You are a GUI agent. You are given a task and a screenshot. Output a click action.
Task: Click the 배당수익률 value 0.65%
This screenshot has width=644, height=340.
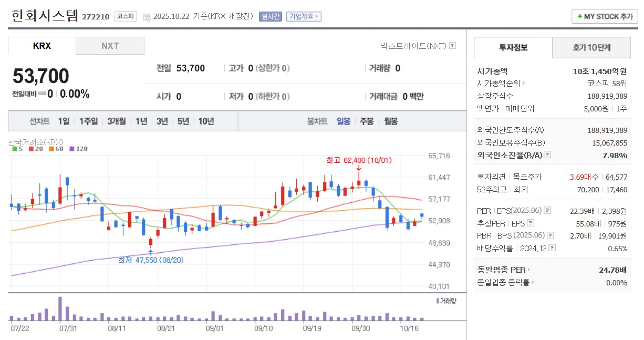(x=617, y=249)
